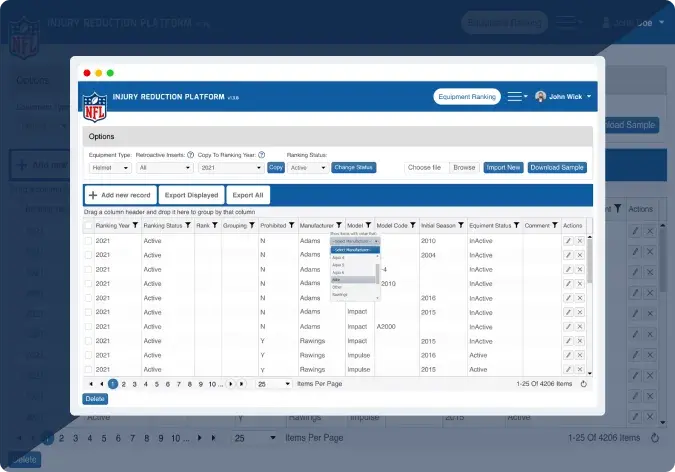
Task: Click delete X icon in first row
Action: pos(580,241)
